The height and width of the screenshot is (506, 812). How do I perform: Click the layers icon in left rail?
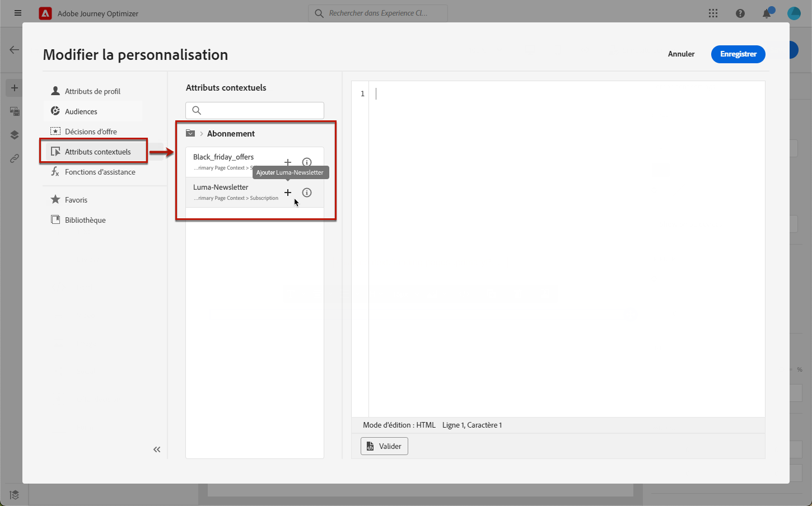[15, 135]
